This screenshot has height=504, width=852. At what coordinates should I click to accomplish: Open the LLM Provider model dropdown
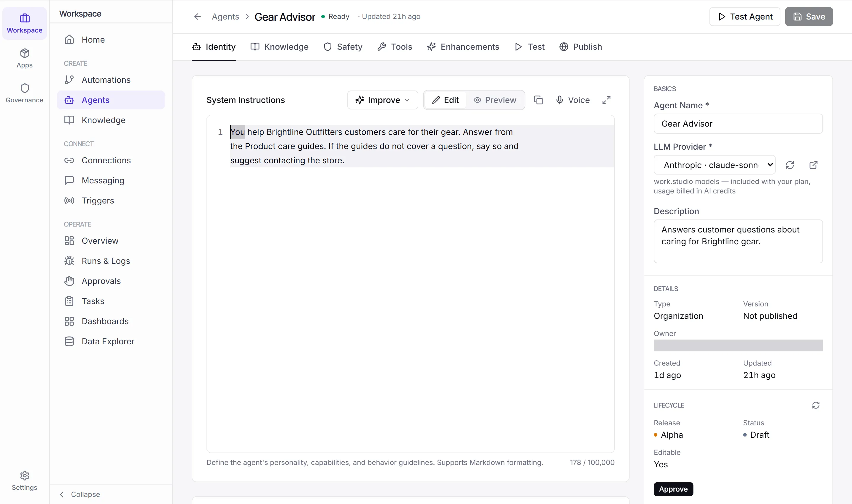[714, 165]
